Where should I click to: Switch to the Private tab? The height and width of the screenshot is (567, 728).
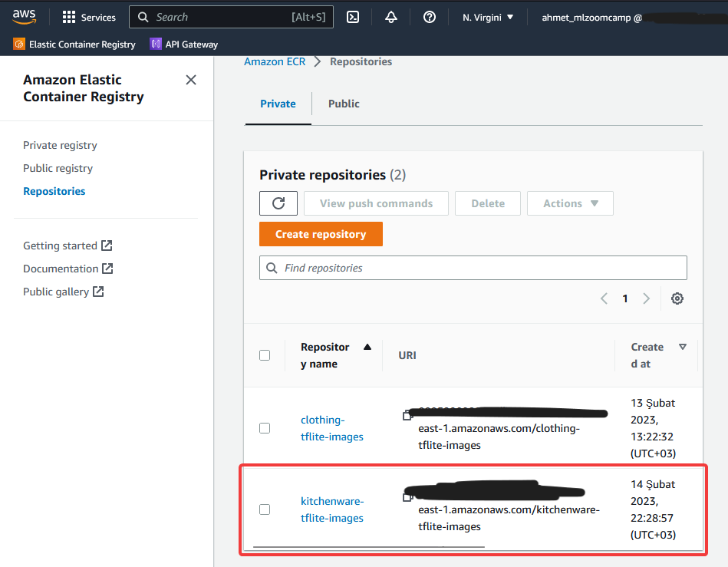pyautogui.click(x=278, y=104)
